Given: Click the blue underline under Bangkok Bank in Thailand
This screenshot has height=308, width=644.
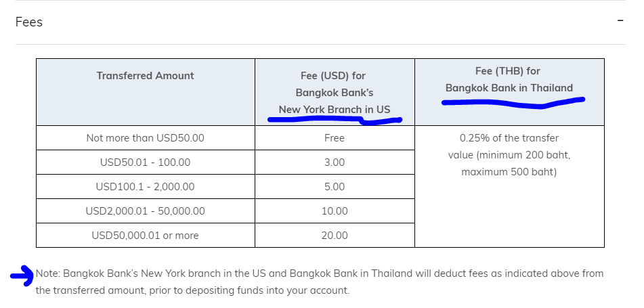Looking at the screenshot, I should point(513,102).
